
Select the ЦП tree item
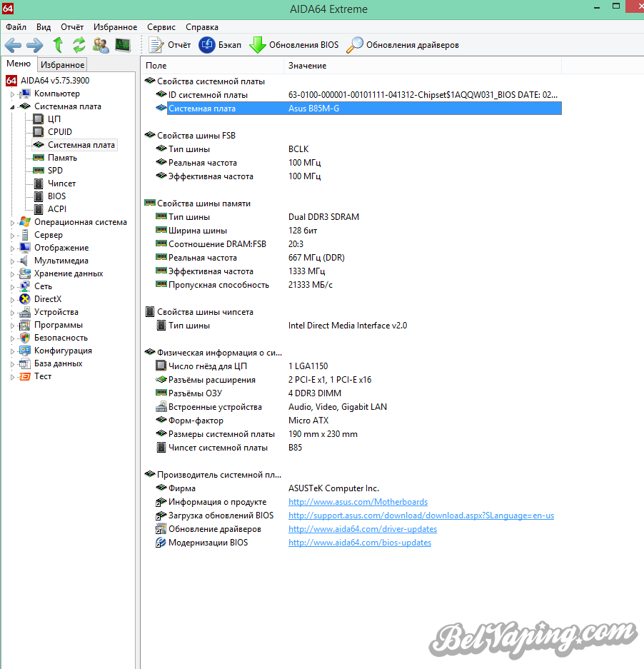(x=54, y=119)
